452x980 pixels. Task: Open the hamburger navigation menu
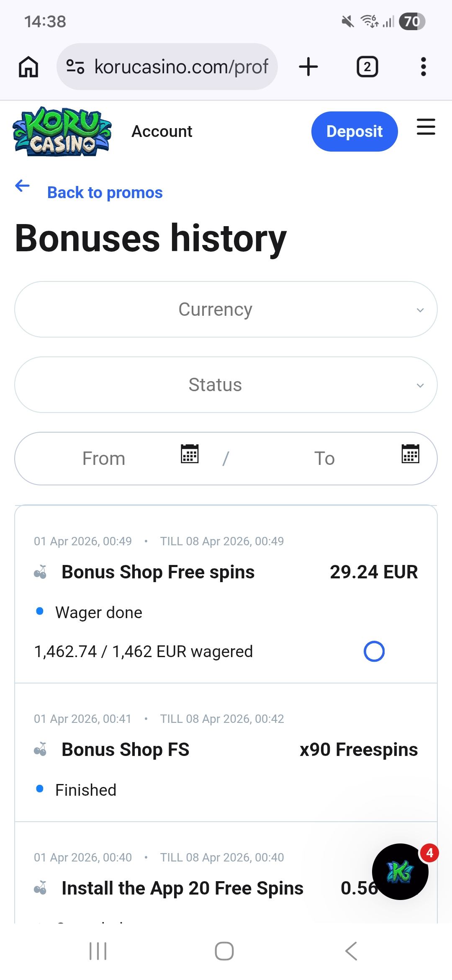(x=426, y=127)
